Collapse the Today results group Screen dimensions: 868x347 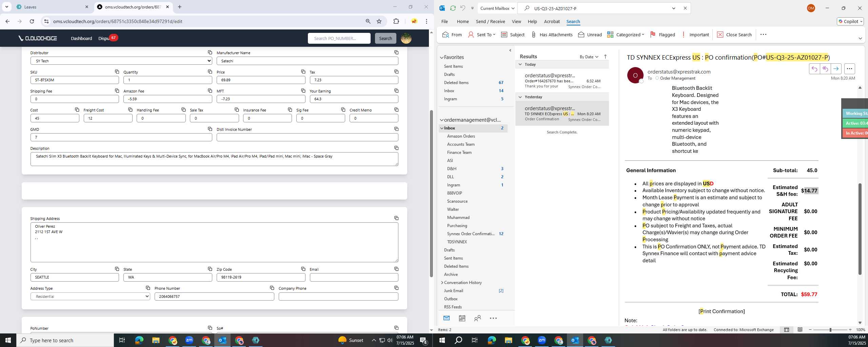pyautogui.click(x=520, y=64)
